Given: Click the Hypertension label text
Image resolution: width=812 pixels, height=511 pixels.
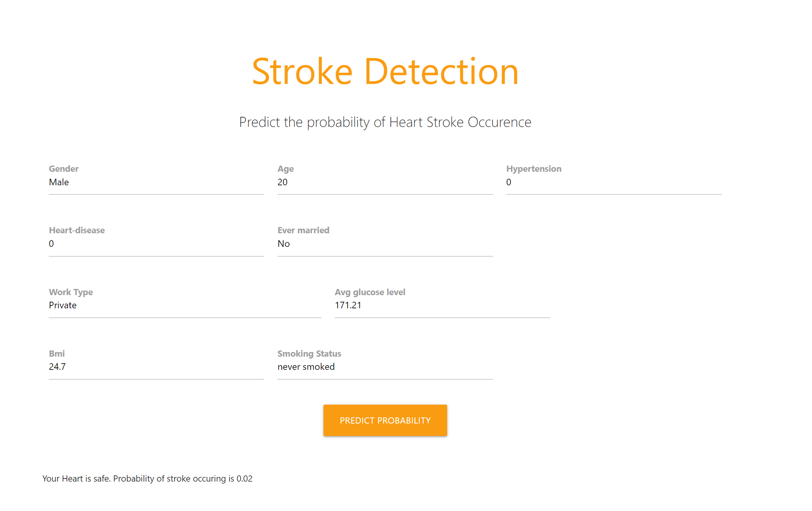Looking at the screenshot, I should click(534, 169).
